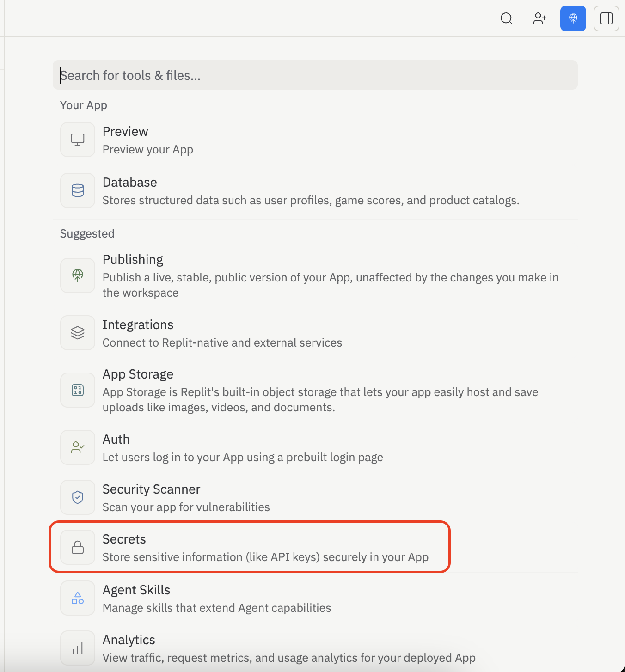Toggle the sidebar panel layout icon
The height and width of the screenshot is (672, 625).
pos(606,18)
